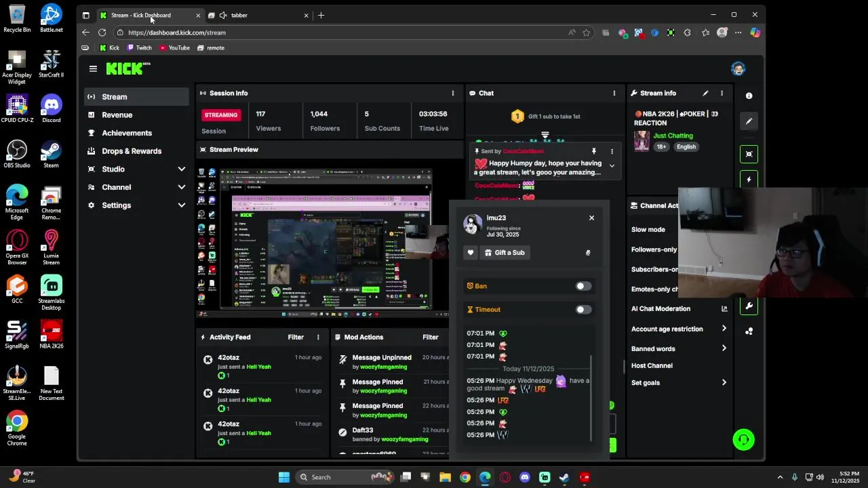Open a new browser tab
The image size is (868, 488).
coord(321,15)
